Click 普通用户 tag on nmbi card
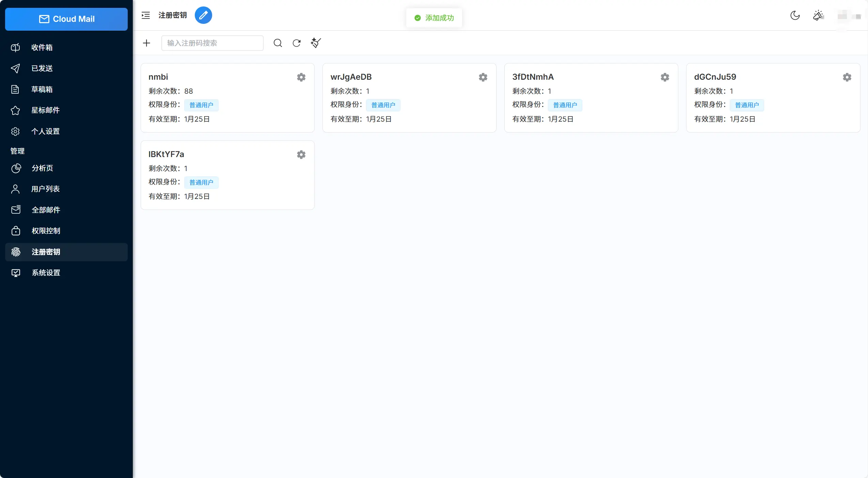Image resolution: width=868 pixels, height=478 pixels. (x=201, y=105)
